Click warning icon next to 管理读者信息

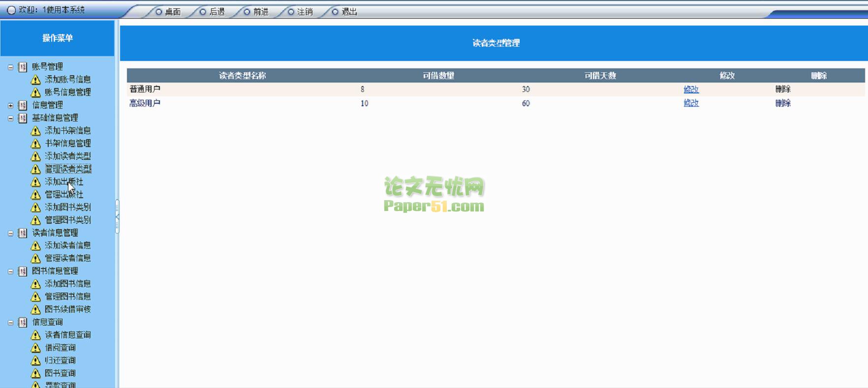pyautogui.click(x=35, y=258)
